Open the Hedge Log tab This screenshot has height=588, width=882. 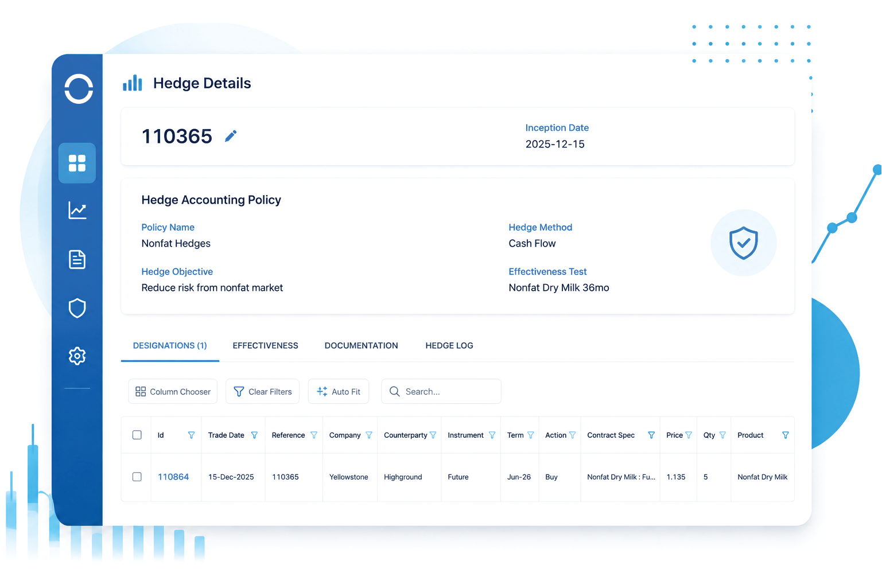449,346
